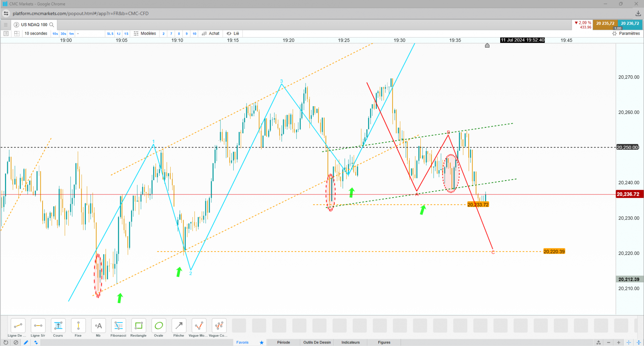The width and height of the screenshot is (644, 346).
Task: Load template number 10
Action: 195,34
